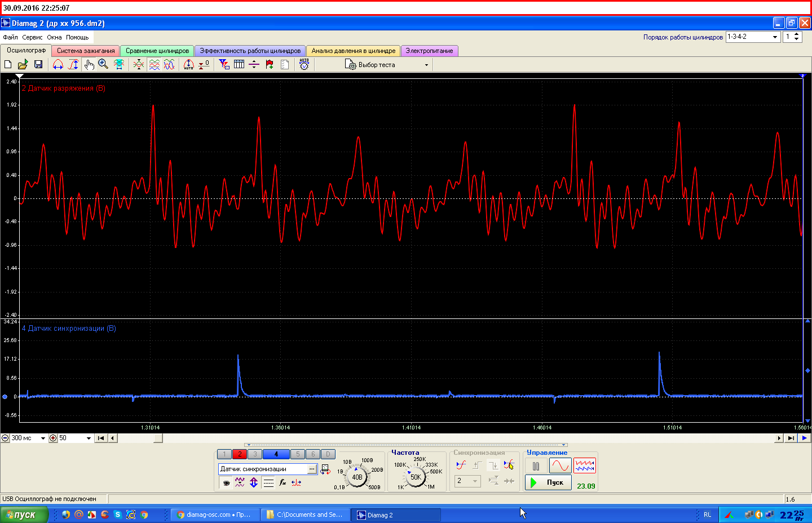The image size is (812, 523).
Task: Switch to red sine single-waveform mode
Action: (x=560, y=466)
